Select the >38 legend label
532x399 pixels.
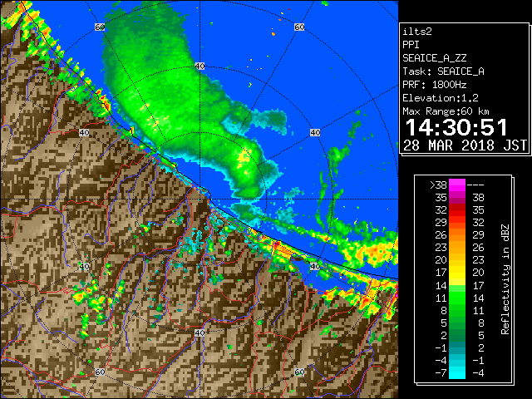pos(438,185)
